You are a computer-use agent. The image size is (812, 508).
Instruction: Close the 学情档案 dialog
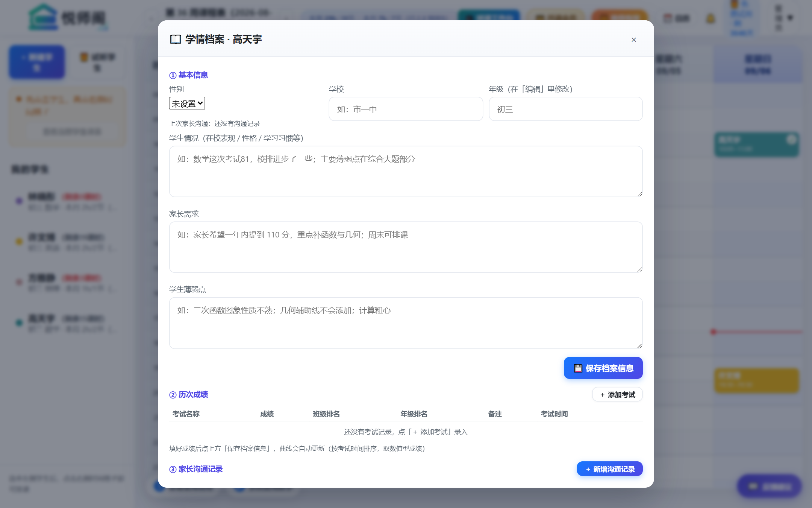point(633,40)
